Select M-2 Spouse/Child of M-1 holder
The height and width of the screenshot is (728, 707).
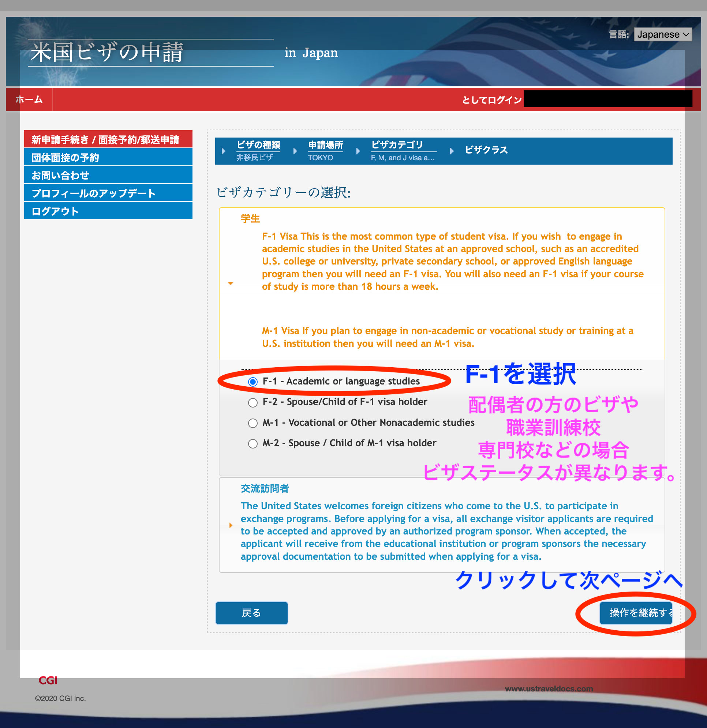[253, 444]
